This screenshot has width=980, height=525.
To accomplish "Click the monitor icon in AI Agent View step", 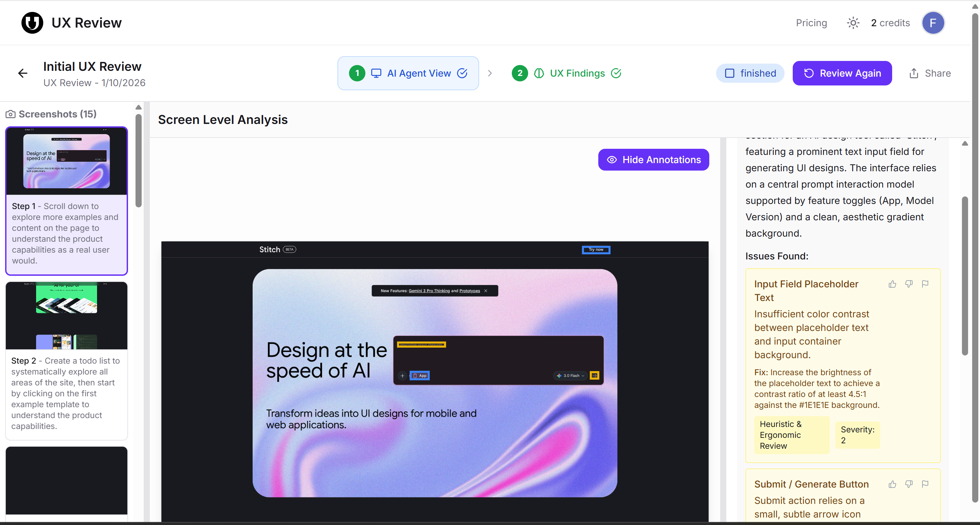I will pyautogui.click(x=377, y=73).
